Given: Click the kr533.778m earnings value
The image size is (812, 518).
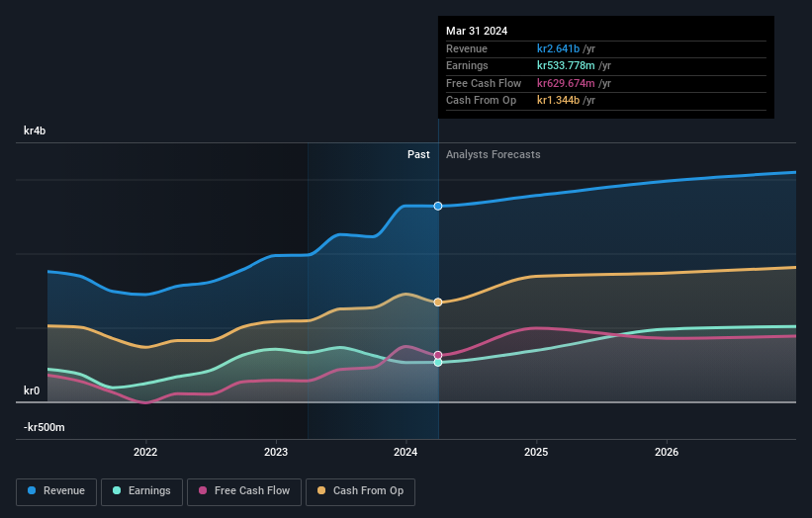Looking at the screenshot, I should (x=566, y=65).
